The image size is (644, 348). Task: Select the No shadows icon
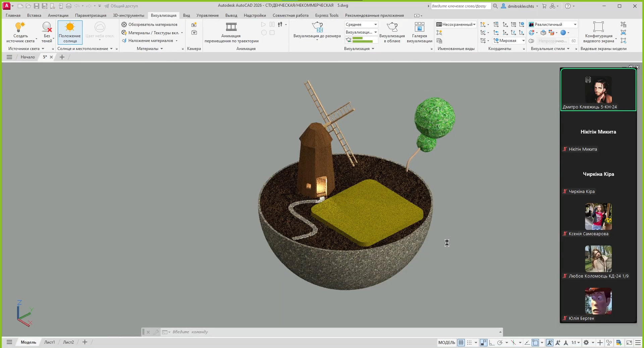(x=47, y=27)
